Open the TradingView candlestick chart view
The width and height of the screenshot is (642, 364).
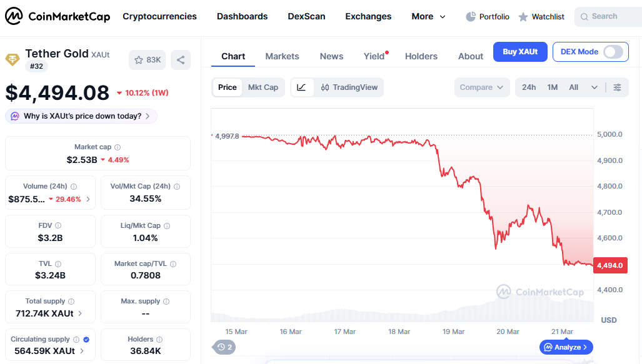[349, 87]
